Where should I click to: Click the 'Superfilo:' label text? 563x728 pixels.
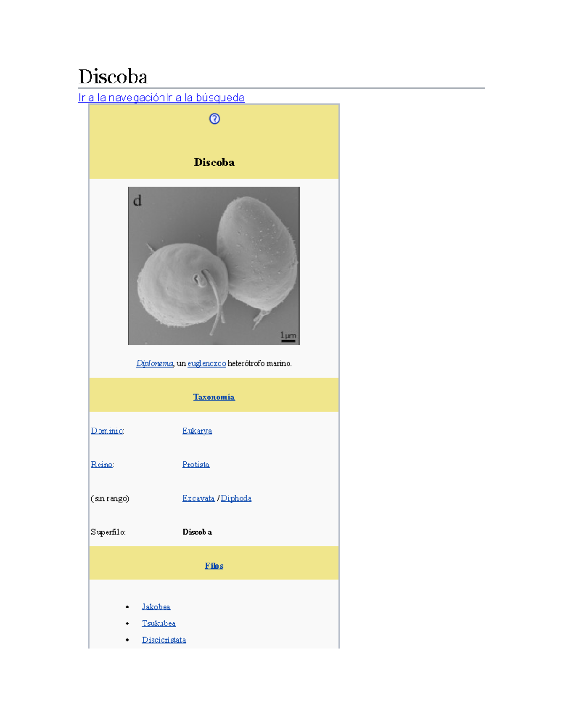[108, 532]
